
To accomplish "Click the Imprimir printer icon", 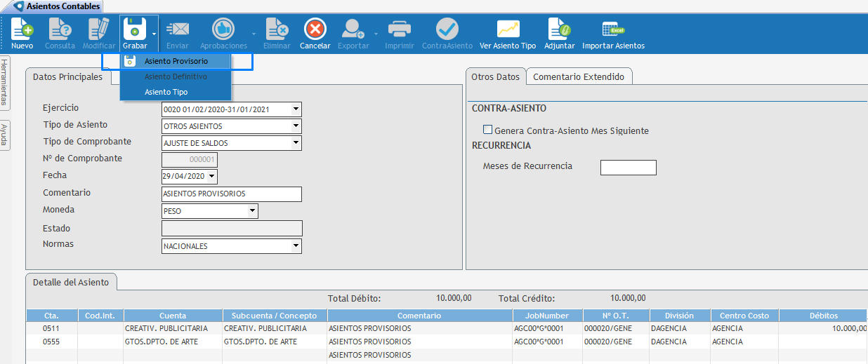I will click(399, 30).
